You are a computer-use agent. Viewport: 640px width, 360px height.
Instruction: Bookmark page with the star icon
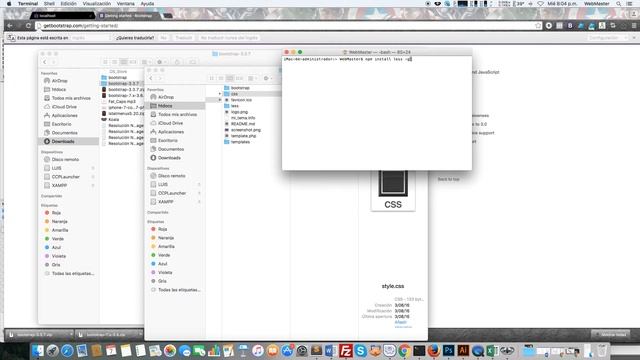pyautogui.click(x=538, y=25)
